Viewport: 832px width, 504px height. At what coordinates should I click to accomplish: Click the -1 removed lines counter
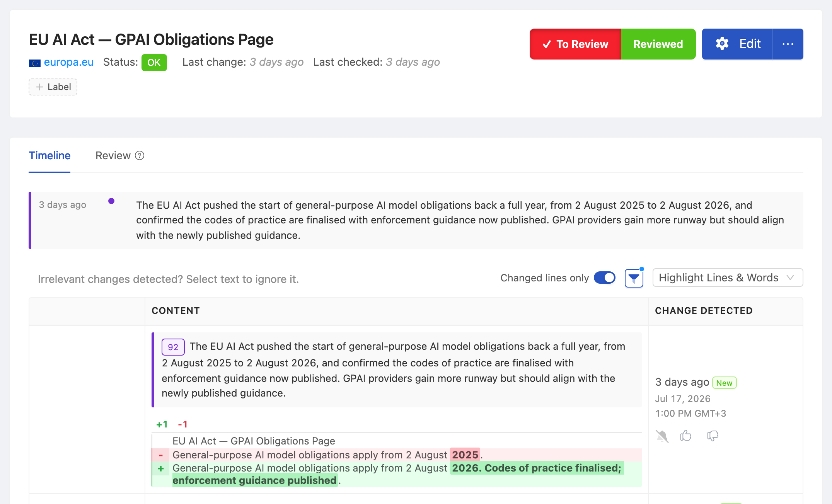pyautogui.click(x=182, y=424)
